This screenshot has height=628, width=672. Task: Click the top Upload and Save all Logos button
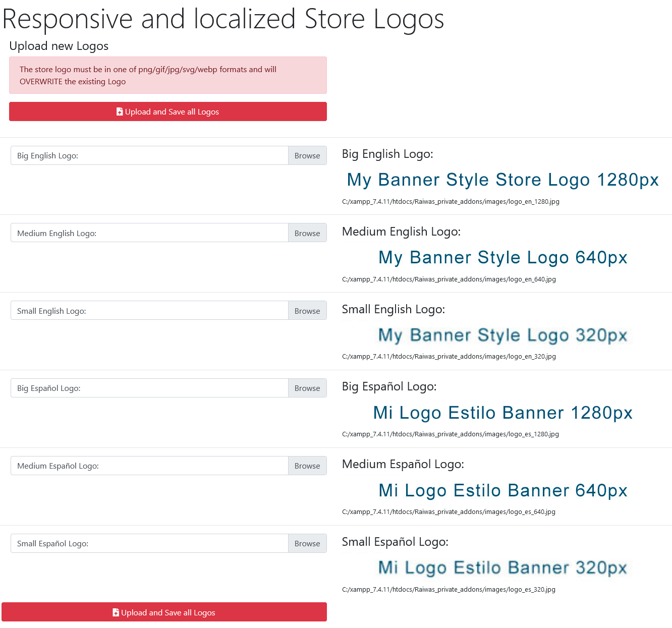coord(168,111)
